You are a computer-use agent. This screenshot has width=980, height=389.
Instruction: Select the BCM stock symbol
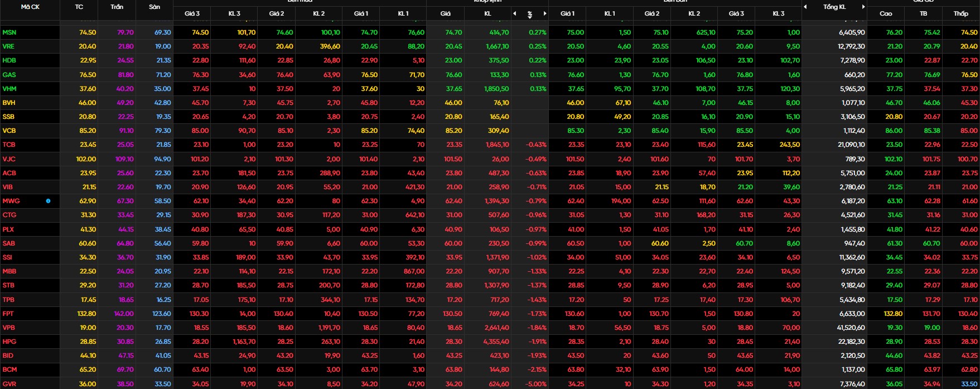point(9,369)
